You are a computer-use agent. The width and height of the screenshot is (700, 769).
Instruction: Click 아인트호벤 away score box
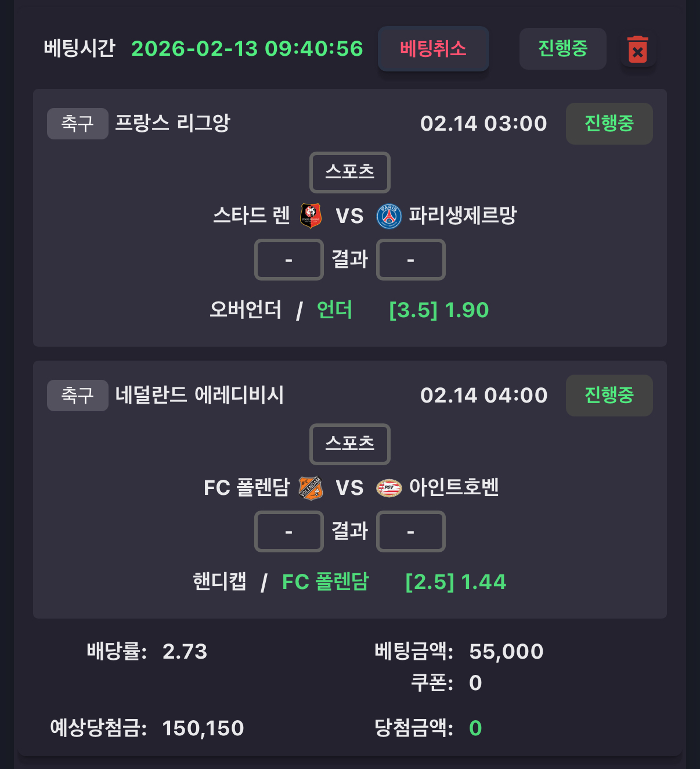click(410, 531)
